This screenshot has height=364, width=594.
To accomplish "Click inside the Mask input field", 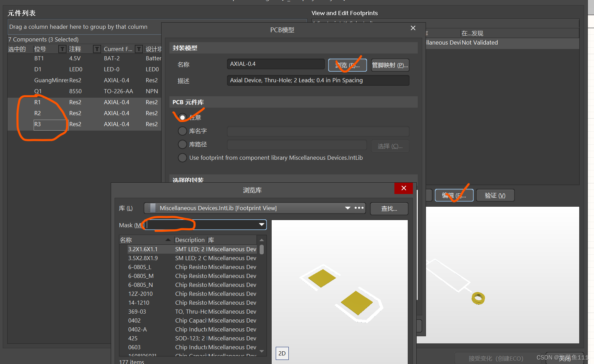I will coord(192,225).
